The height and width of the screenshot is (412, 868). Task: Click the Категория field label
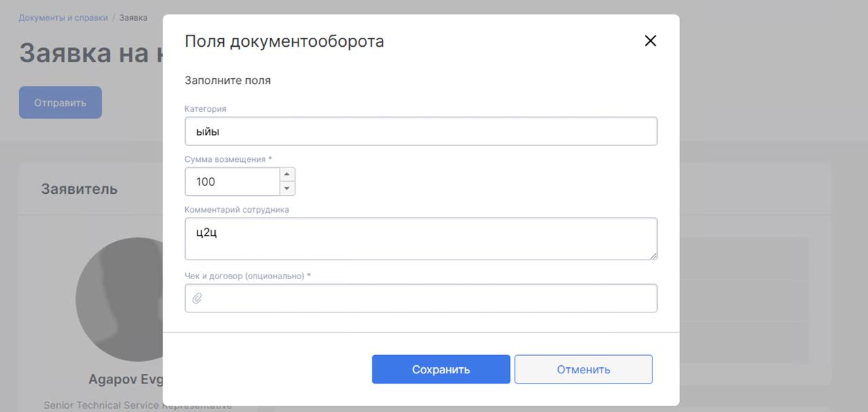click(x=205, y=109)
